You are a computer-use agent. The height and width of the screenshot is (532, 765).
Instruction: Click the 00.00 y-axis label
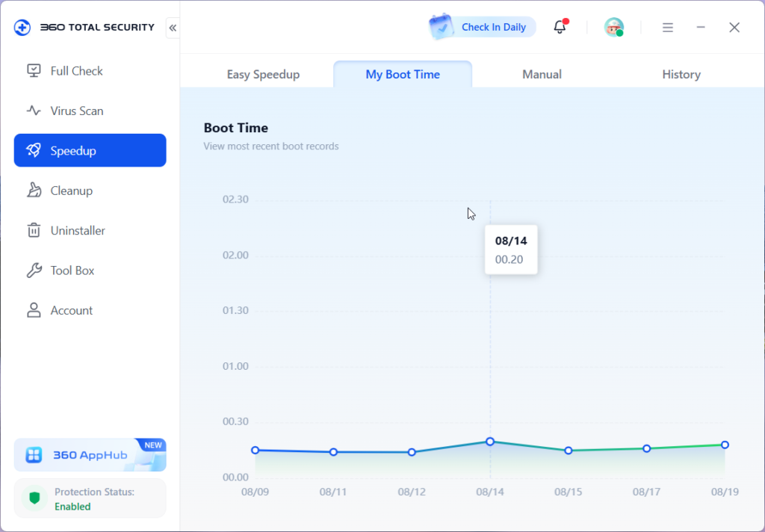235,477
